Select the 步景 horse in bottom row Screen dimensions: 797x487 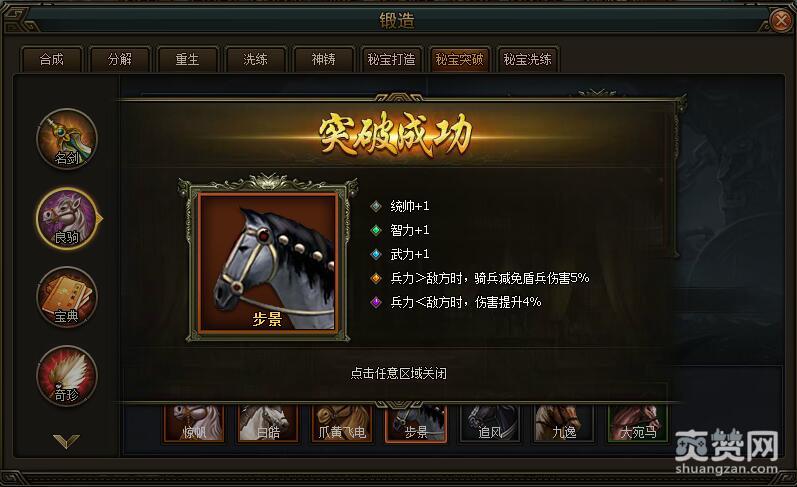416,423
